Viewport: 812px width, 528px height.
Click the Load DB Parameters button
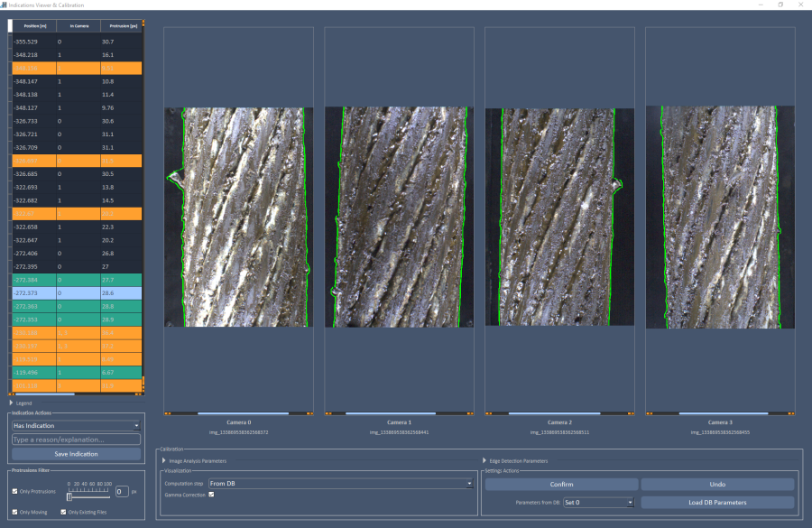(x=717, y=503)
